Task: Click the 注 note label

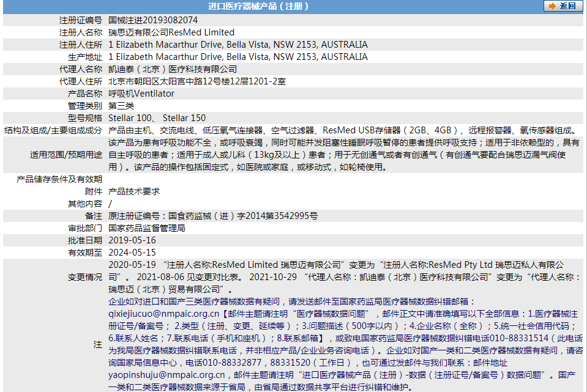Action: point(98,344)
